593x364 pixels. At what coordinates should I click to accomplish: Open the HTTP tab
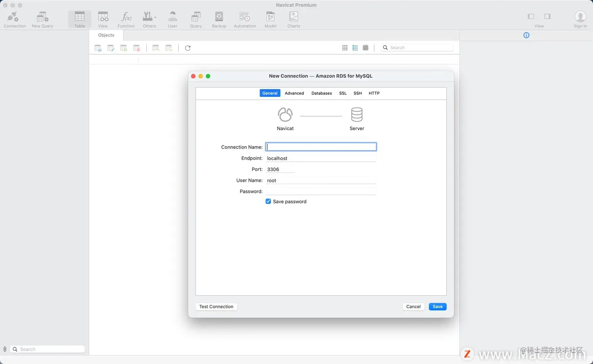click(374, 93)
